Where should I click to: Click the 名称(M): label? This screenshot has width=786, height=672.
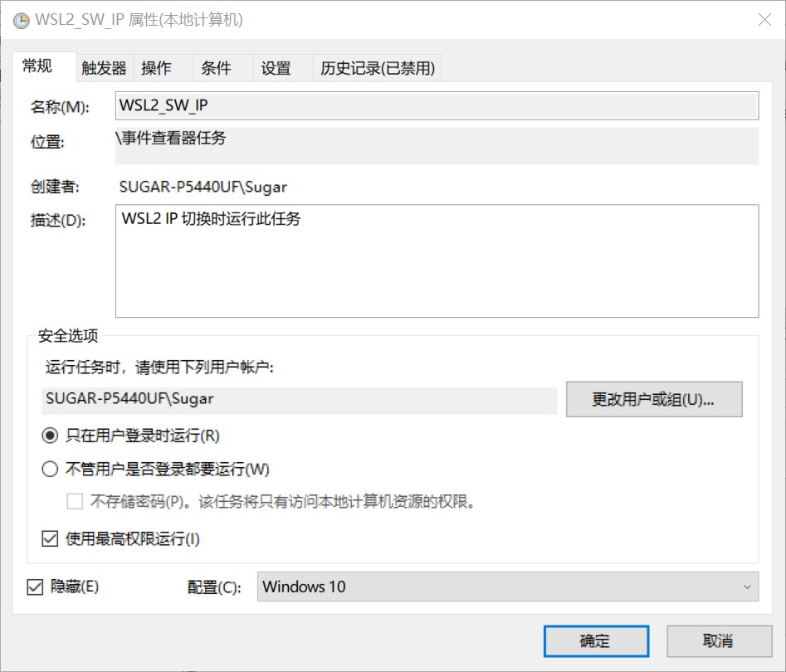click(60, 107)
